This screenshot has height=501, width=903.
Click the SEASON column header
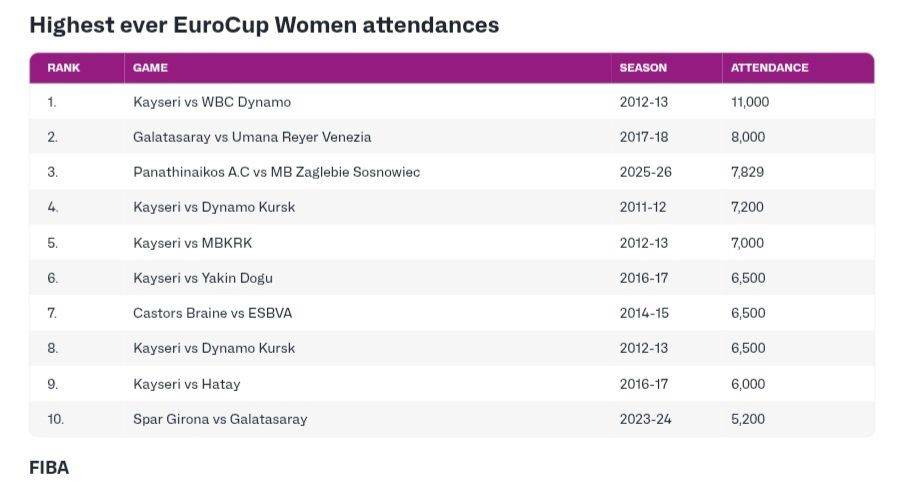tap(643, 68)
